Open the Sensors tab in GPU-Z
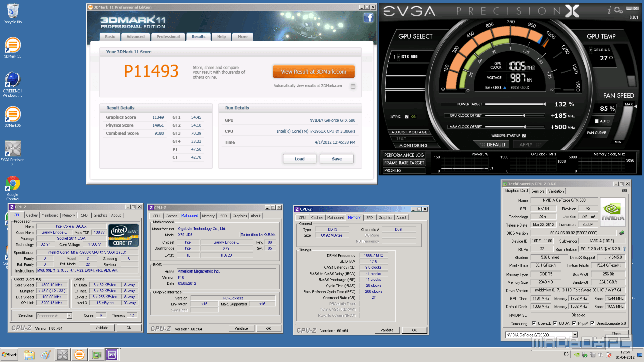The height and width of the screenshot is (362, 644). coord(538,191)
